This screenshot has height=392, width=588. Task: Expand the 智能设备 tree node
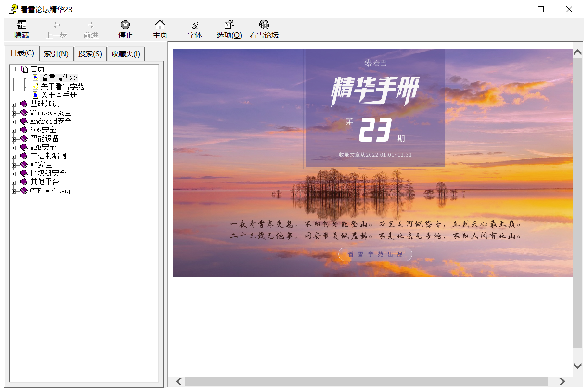[x=14, y=139]
